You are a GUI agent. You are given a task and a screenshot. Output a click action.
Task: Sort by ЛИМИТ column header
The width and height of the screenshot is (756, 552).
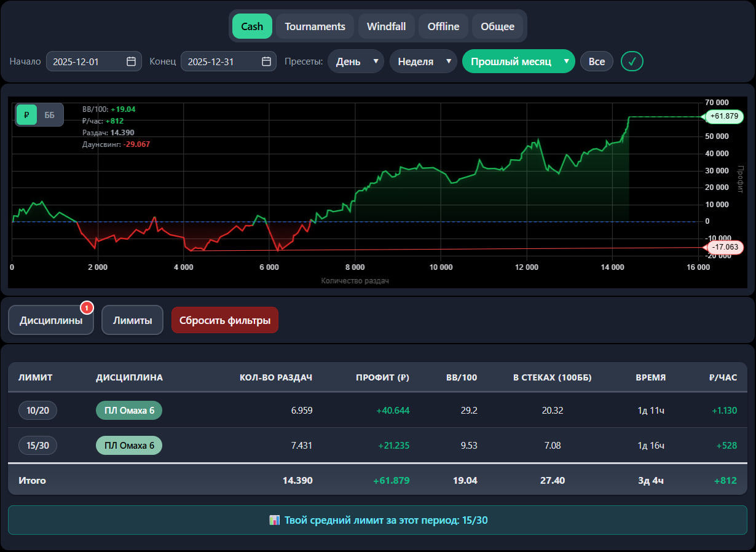(35, 377)
